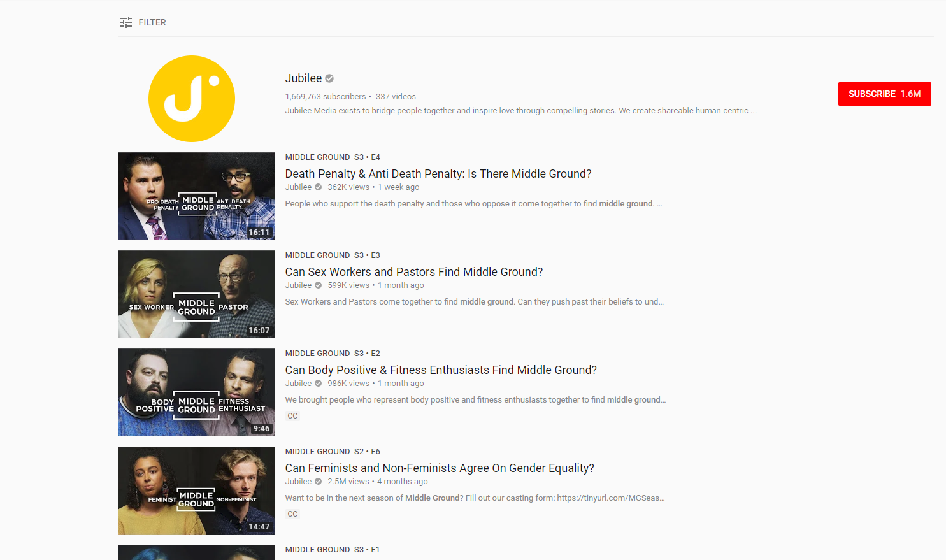Click the CC badge under the Body Positive video

292,416
